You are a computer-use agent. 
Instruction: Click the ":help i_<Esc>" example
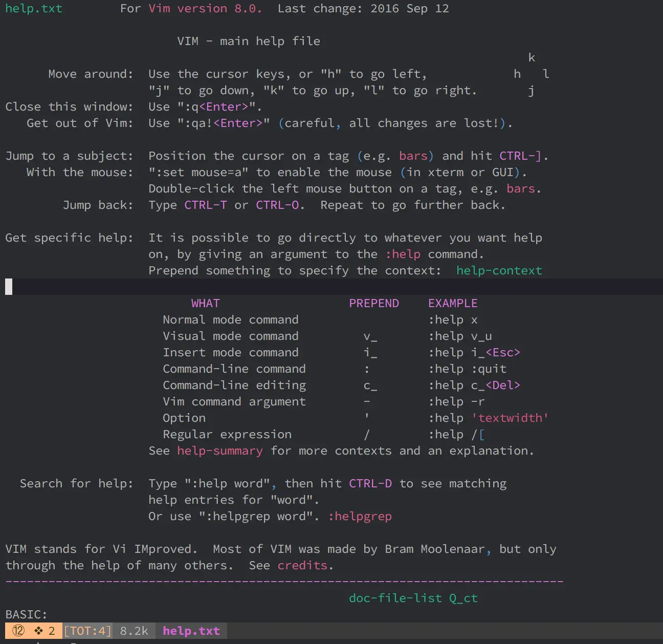(x=474, y=353)
